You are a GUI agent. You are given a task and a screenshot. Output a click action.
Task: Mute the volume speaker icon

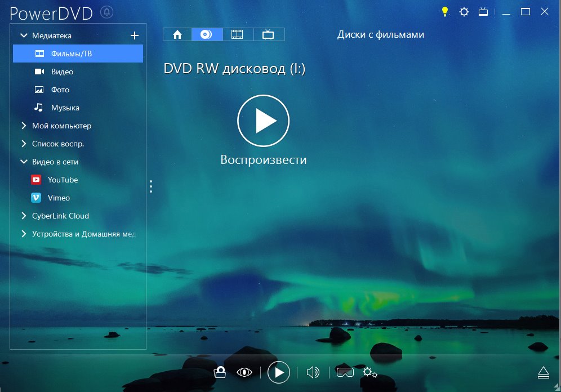coord(313,372)
